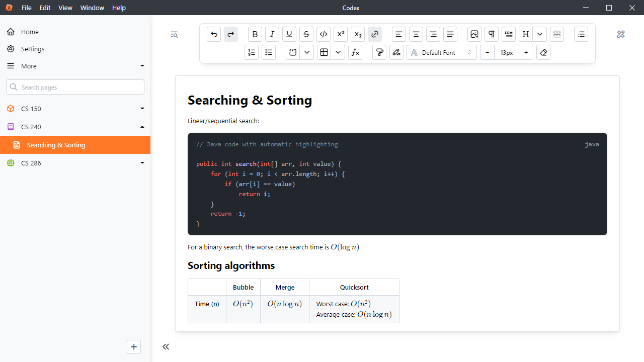This screenshot has width=644, height=362.
Task: Add a new page with plus button
Action: (134, 346)
